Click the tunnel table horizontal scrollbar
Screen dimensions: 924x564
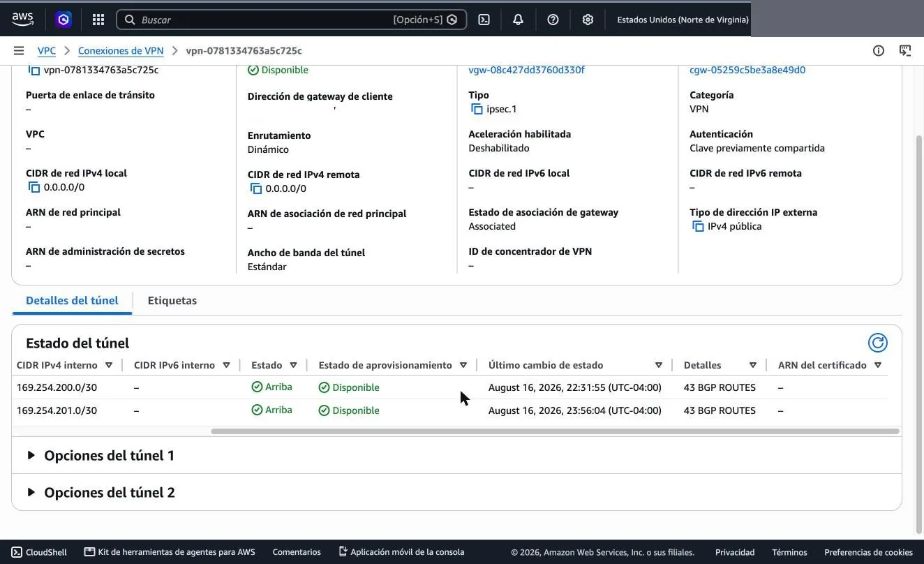tap(555, 431)
